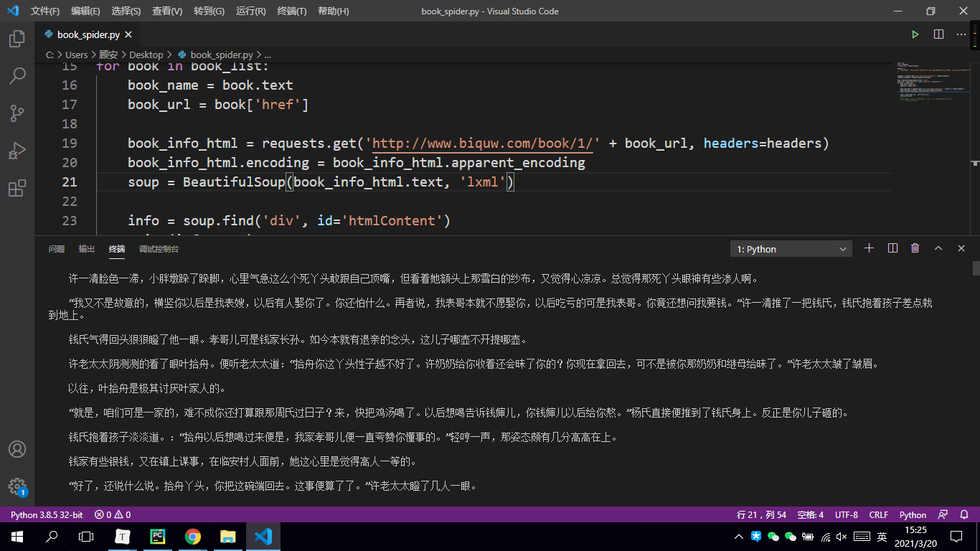Image resolution: width=980 pixels, height=551 pixels.
Task: Maximize the panel size chevron
Action: [x=938, y=248]
